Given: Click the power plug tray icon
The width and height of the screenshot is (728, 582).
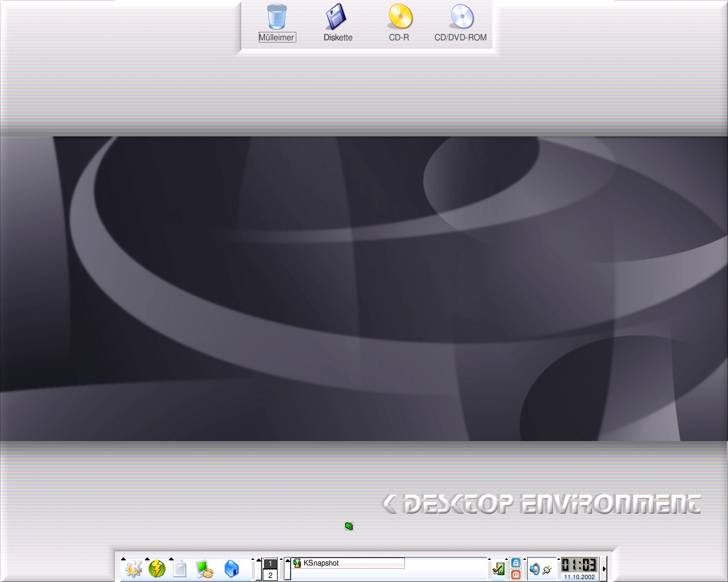Looking at the screenshot, I should 547,569.
